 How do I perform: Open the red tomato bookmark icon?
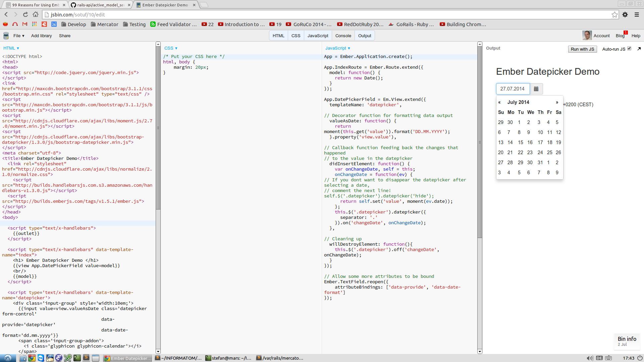(x=5, y=24)
